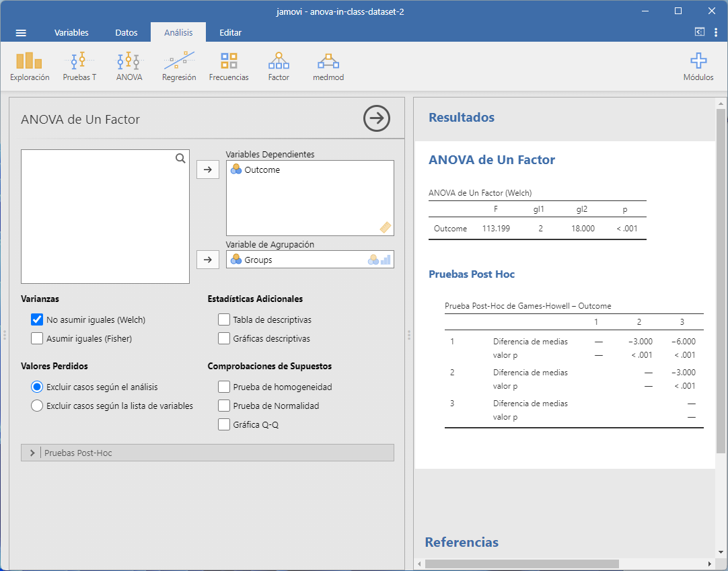Image resolution: width=728 pixels, height=571 pixels.
Task: Open the Exploración analysis menu
Action: pos(30,67)
